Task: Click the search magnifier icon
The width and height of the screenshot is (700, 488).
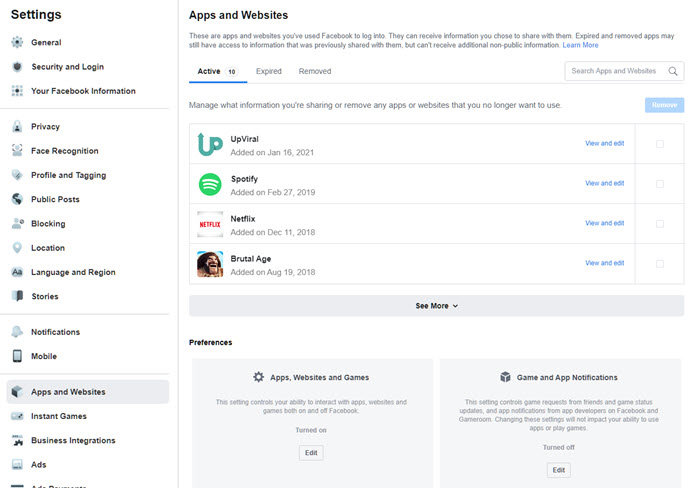Action: [673, 71]
